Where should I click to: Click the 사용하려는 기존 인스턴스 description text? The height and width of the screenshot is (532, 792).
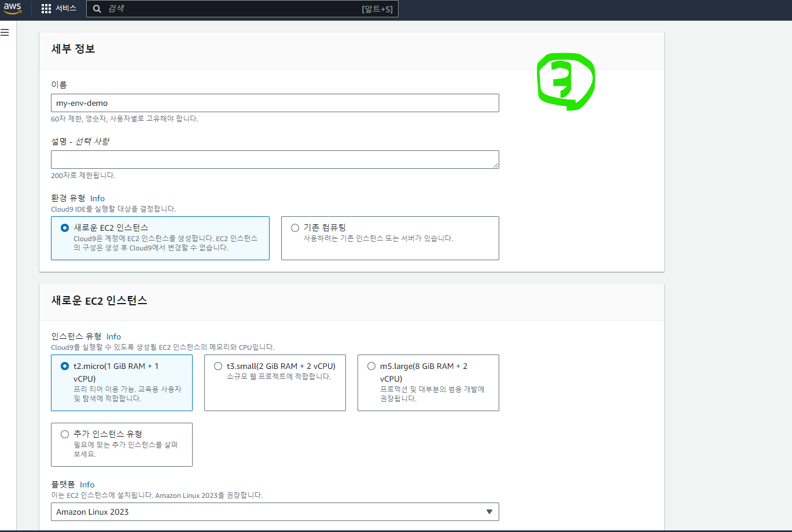tap(378, 238)
